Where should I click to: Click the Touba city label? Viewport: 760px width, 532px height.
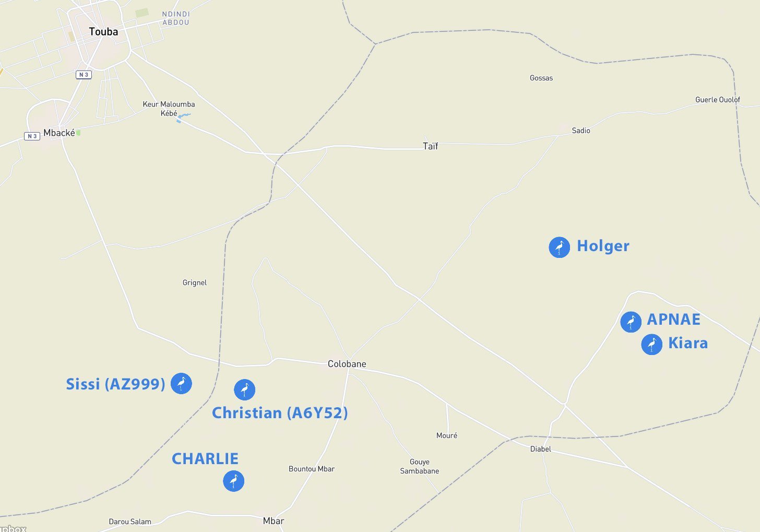coord(103,32)
